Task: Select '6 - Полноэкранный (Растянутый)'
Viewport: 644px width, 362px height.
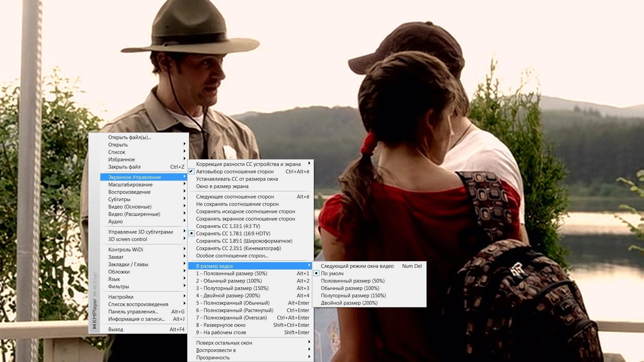Action: click(x=250, y=310)
